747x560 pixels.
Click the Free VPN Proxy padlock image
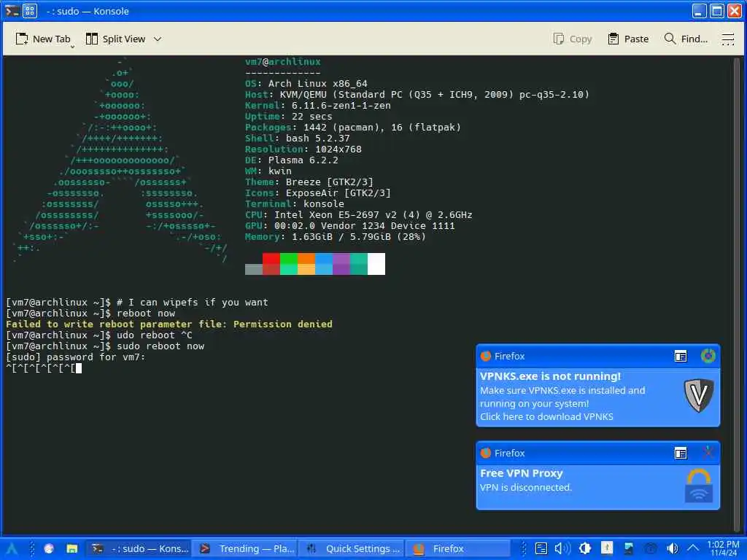pyautogui.click(x=698, y=486)
